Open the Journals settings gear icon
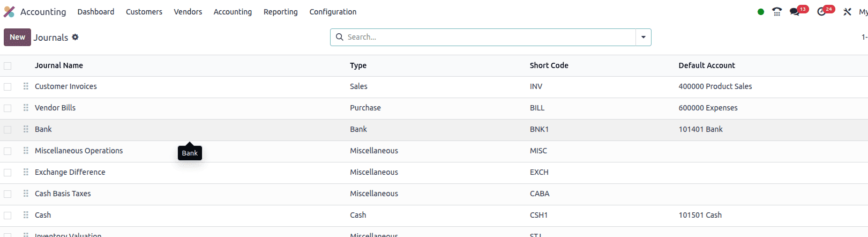The width and height of the screenshot is (868, 237). click(x=75, y=37)
